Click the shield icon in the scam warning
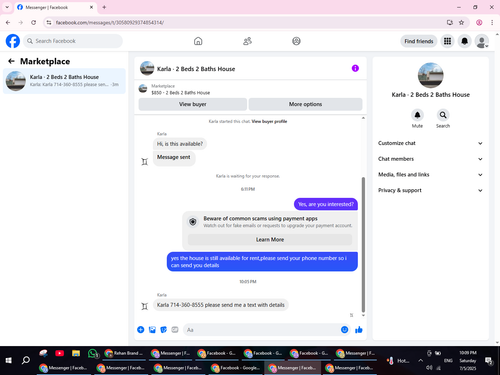This screenshot has width=500, height=375. click(x=193, y=222)
